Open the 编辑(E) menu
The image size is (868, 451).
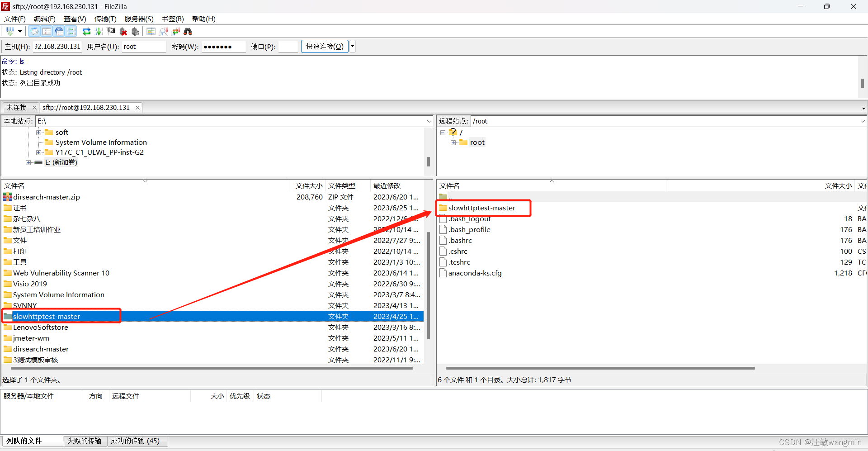[x=45, y=19]
